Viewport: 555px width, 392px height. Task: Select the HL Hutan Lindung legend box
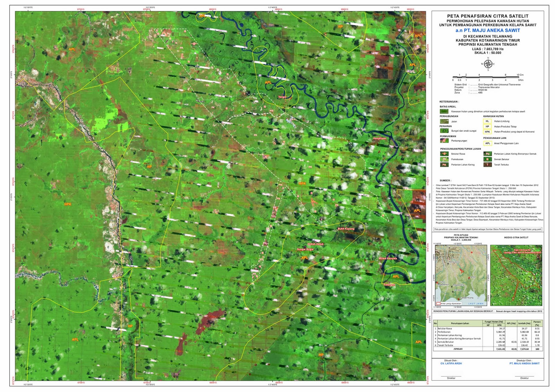tap(488, 121)
